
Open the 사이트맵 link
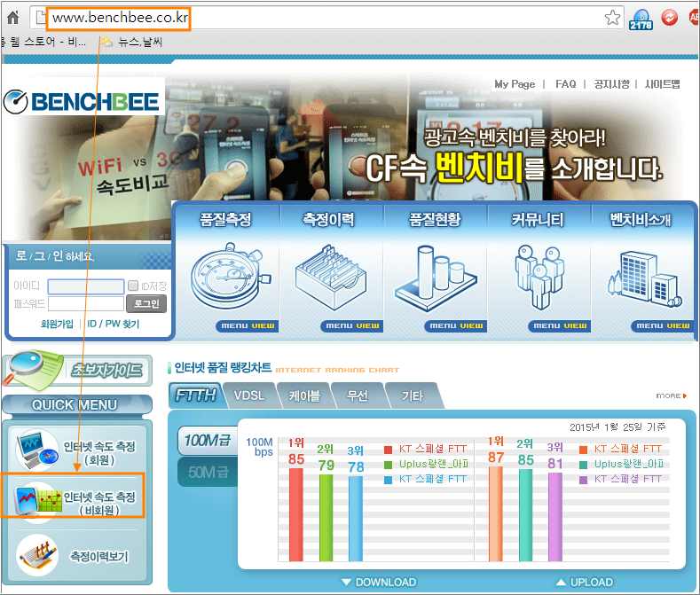click(x=663, y=84)
